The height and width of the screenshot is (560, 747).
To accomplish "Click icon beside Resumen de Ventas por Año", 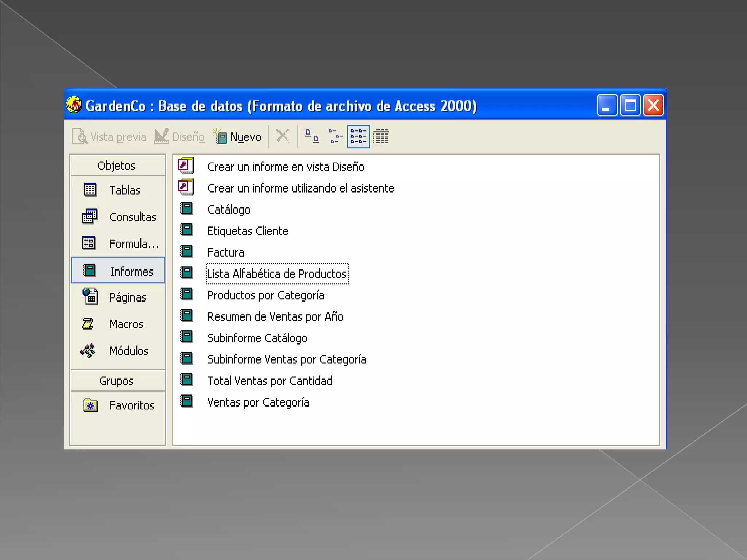I will pos(187,315).
